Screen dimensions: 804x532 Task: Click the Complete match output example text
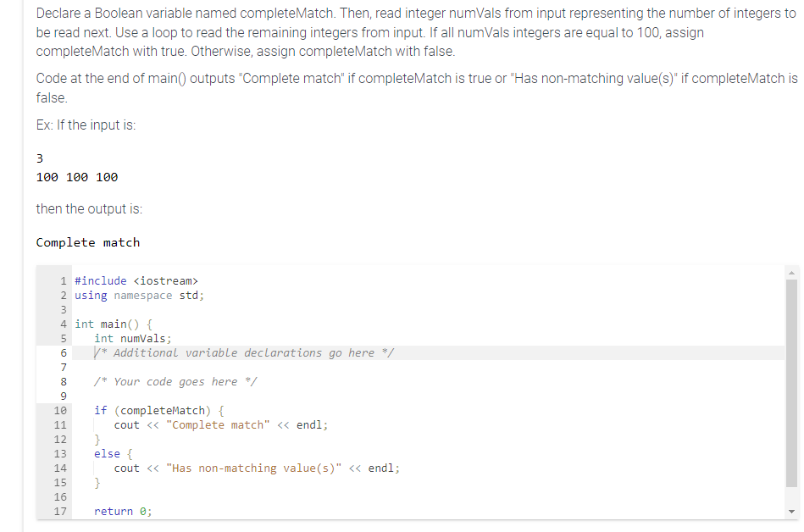click(88, 242)
